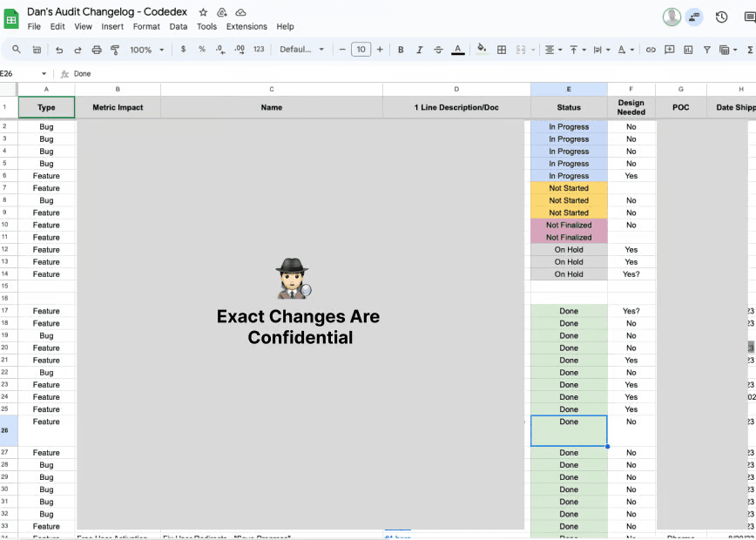Open the Extensions menu
This screenshot has width=756, height=540.
[x=246, y=26]
